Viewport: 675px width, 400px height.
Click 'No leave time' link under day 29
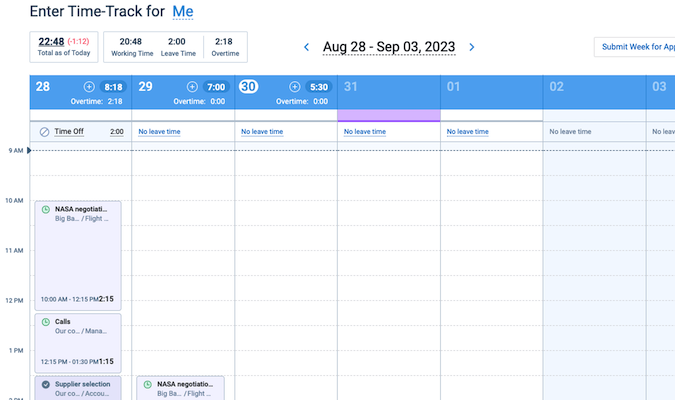[x=159, y=132]
